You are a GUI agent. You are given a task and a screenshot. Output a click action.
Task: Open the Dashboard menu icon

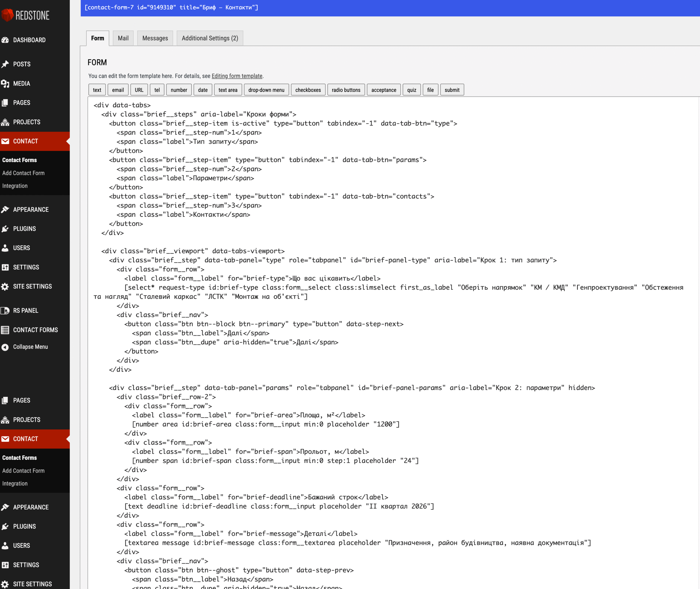[x=5, y=40]
